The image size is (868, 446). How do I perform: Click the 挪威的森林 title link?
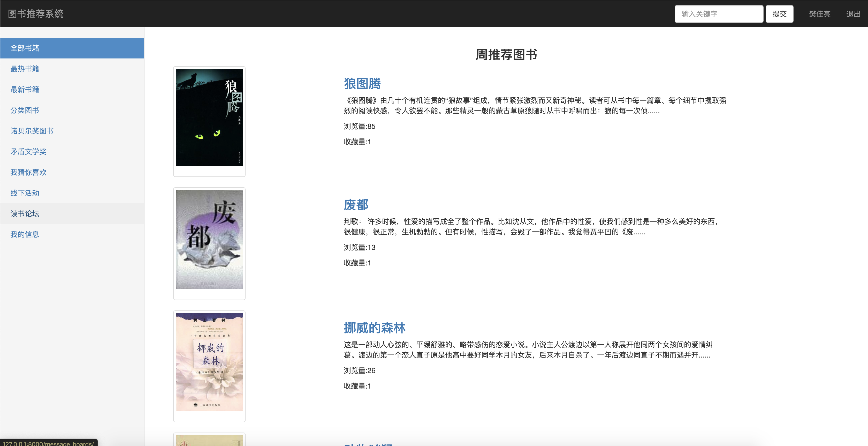tap(374, 328)
